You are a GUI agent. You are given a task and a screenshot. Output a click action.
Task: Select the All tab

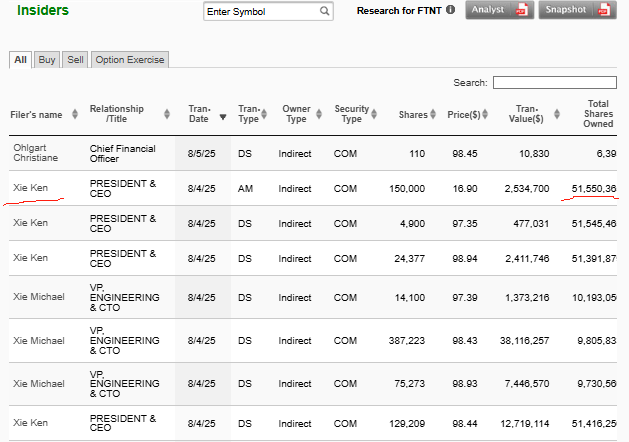tap(20, 60)
